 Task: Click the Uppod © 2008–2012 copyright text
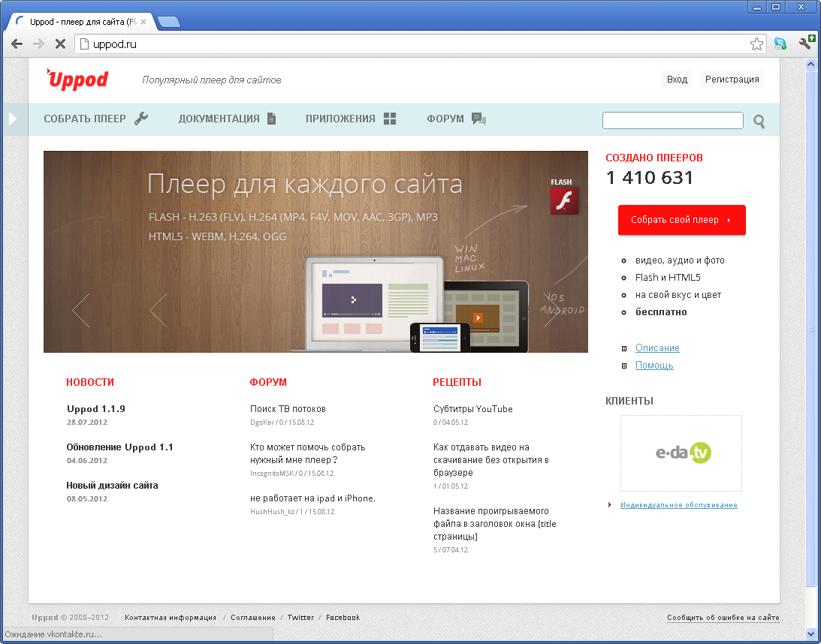point(70,617)
